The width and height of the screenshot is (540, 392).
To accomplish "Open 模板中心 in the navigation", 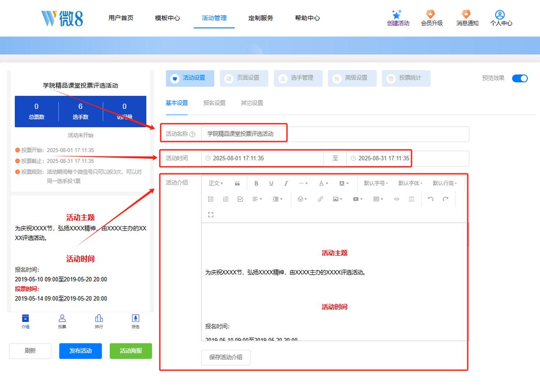I will [x=167, y=18].
